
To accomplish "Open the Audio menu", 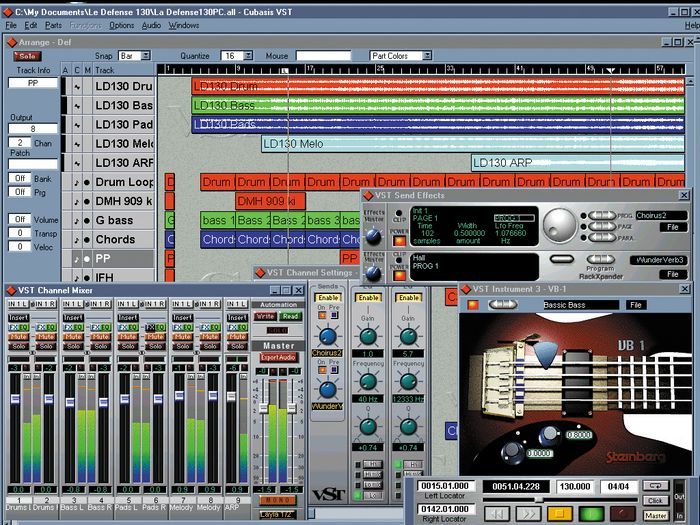I will coord(151,25).
